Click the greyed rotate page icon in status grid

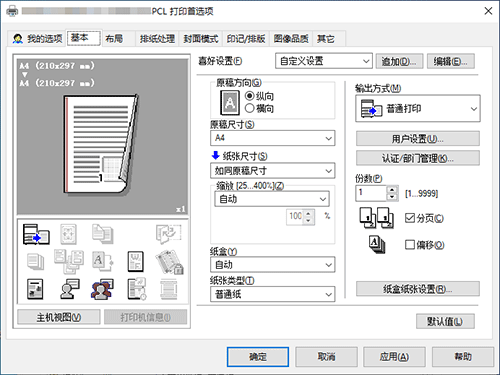pyautogui.click(x=168, y=234)
